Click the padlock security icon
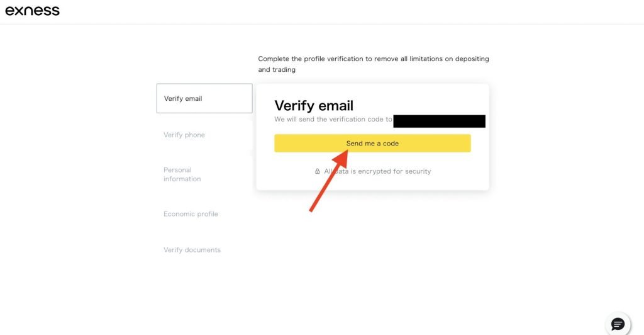Screen dimensions: 644x335 click(318, 171)
